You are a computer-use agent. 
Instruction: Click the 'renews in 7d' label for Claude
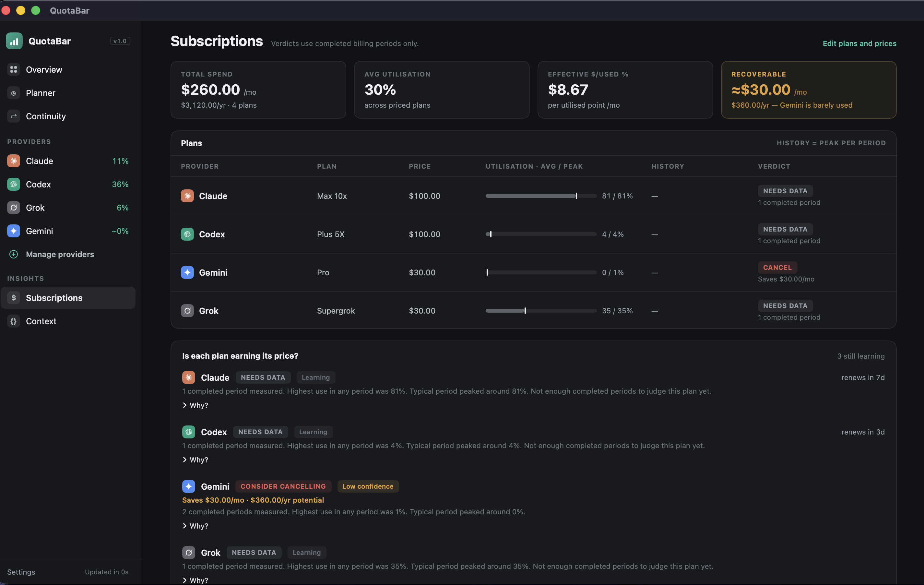click(x=863, y=377)
